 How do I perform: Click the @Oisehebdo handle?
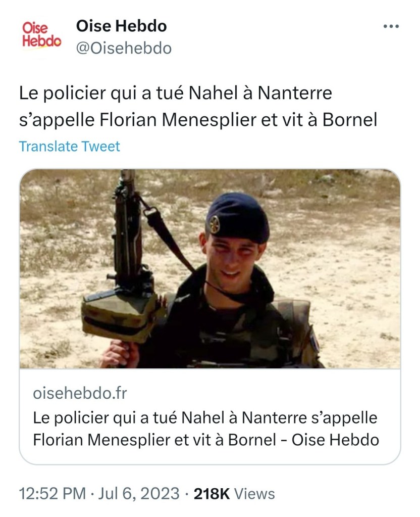(x=124, y=49)
